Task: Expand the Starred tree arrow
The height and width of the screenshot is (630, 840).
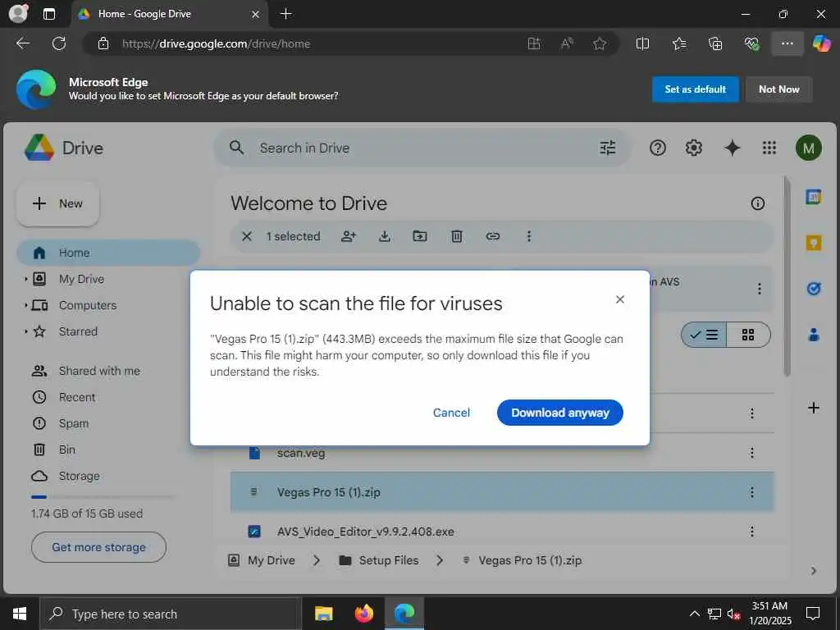Action: click(x=25, y=331)
